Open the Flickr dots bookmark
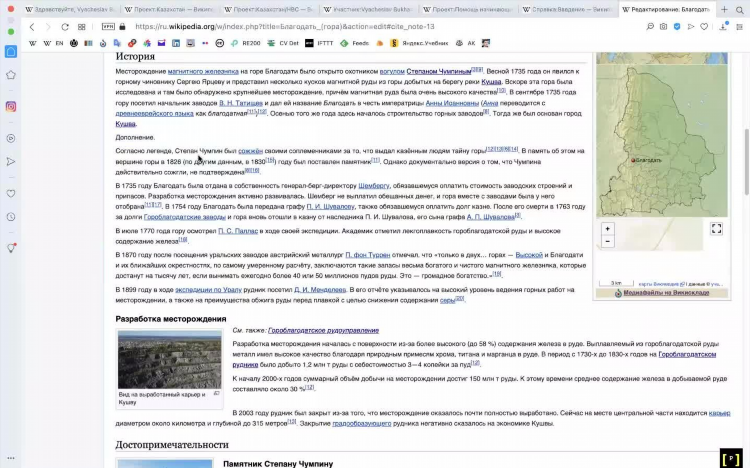This screenshot has width=750, height=468. [205, 43]
